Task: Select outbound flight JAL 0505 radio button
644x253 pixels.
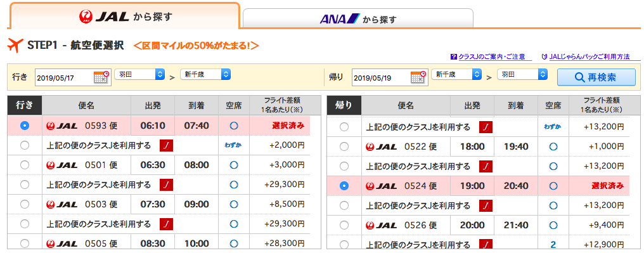Action: point(25,243)
